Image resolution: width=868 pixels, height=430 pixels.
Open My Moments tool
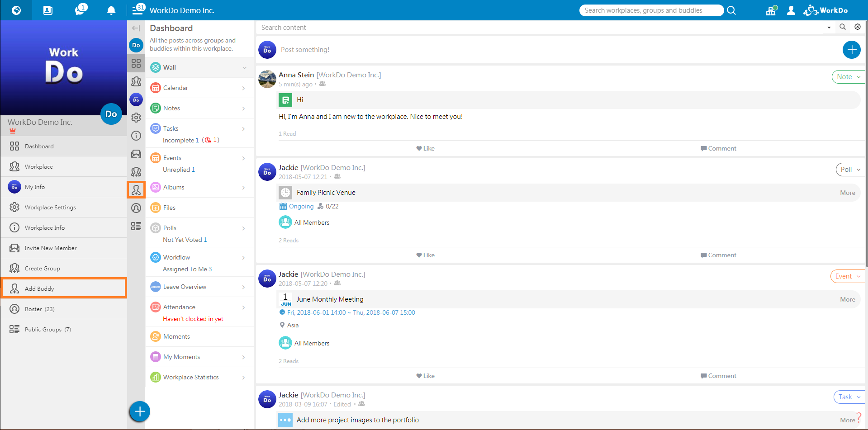click(199, 357)
